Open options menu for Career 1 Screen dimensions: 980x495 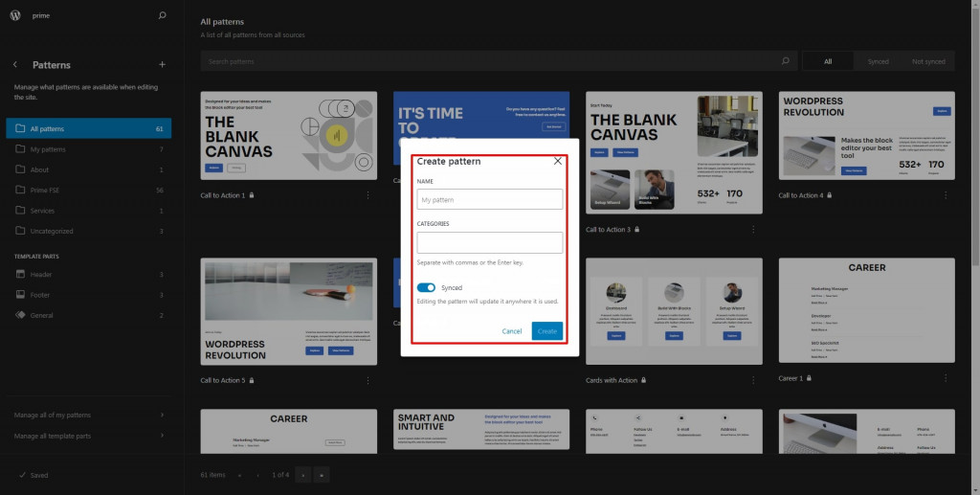point(946,378)
